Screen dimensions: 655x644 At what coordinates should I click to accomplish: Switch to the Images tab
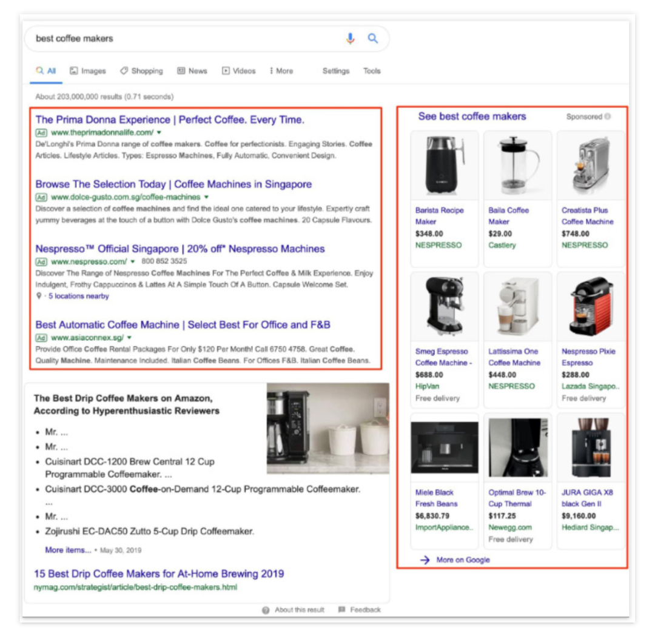[88, 71]
